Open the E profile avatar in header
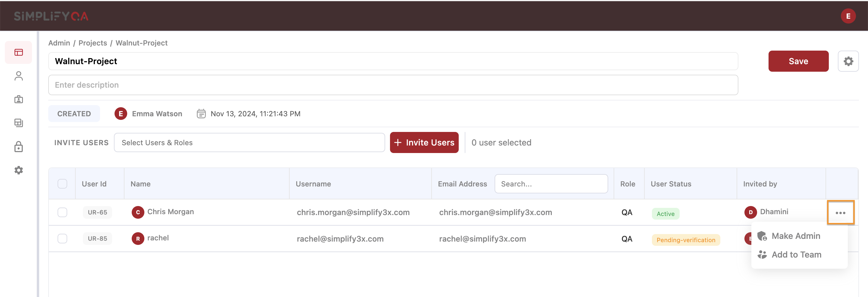The image size is (868, 297). 848,16
